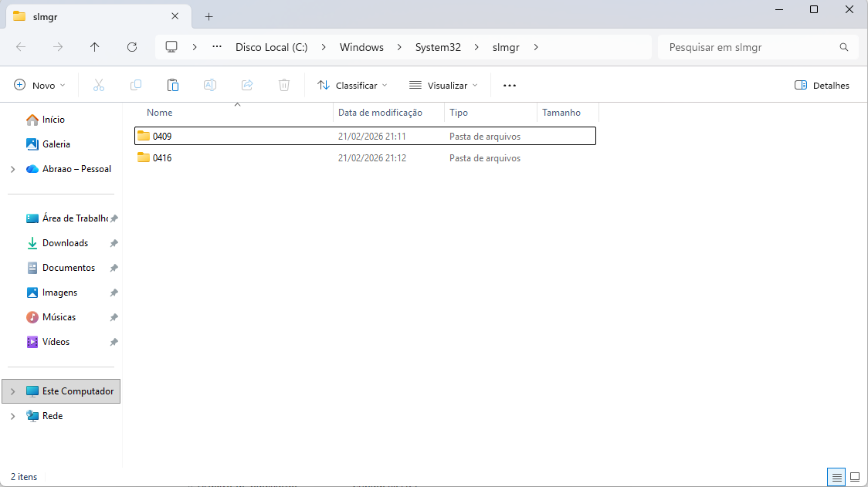Select Este Computador in navigation pane
The image size is (868, 487).
62,391
